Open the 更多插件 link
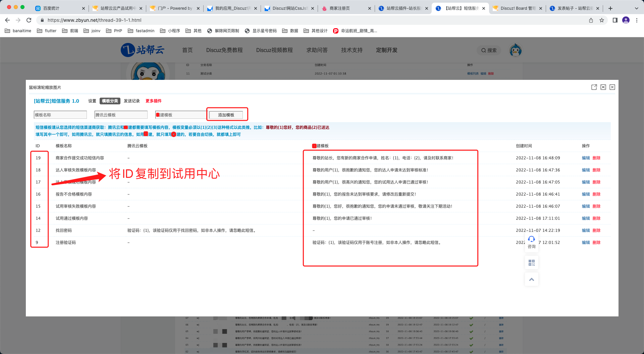 click(x=153, y=101)
